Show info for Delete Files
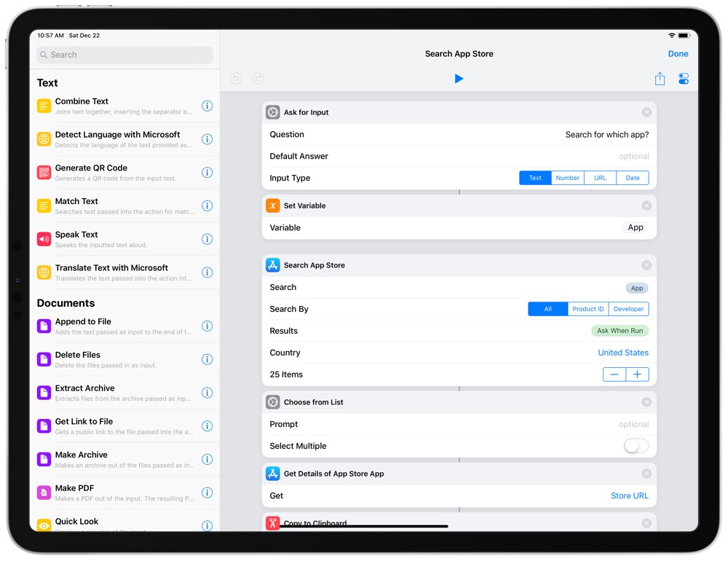The image size is (728, 561). [207, 359]
